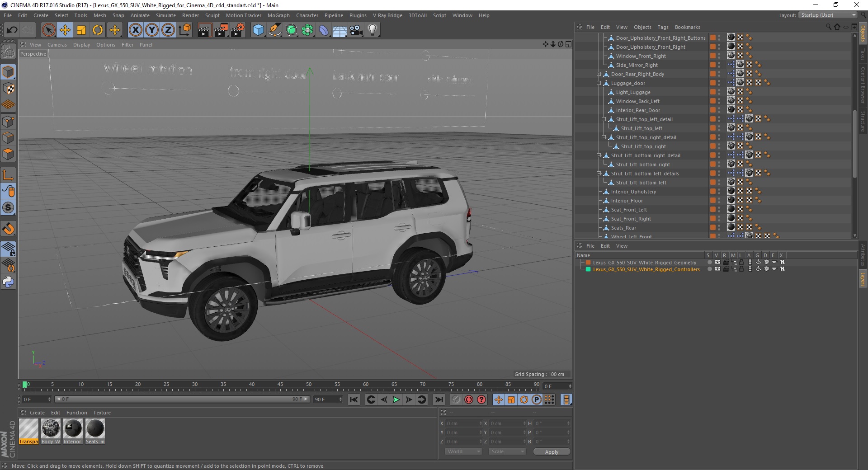
Task: Toggle Snap enable S icon
Action: click(8, 208)
